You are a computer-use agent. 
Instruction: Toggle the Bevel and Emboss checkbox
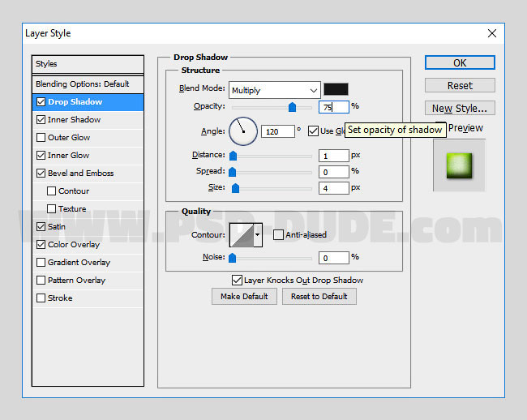(x=41, y=173)
